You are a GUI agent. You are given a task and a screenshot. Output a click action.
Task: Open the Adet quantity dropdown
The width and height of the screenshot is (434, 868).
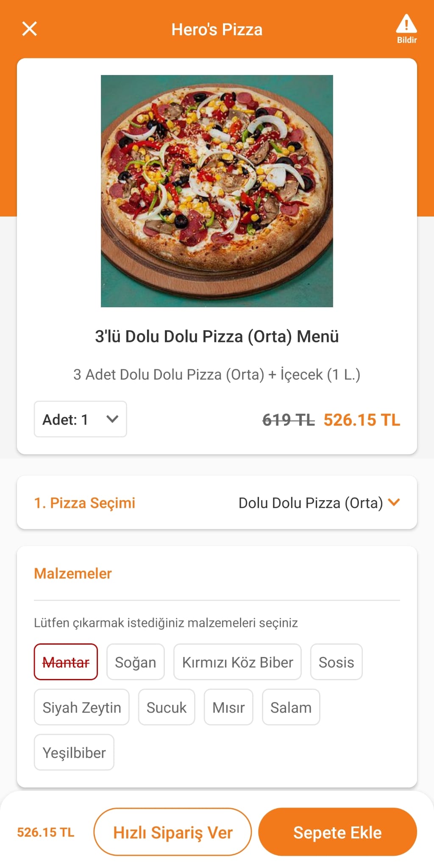click(x=81, y=419)
